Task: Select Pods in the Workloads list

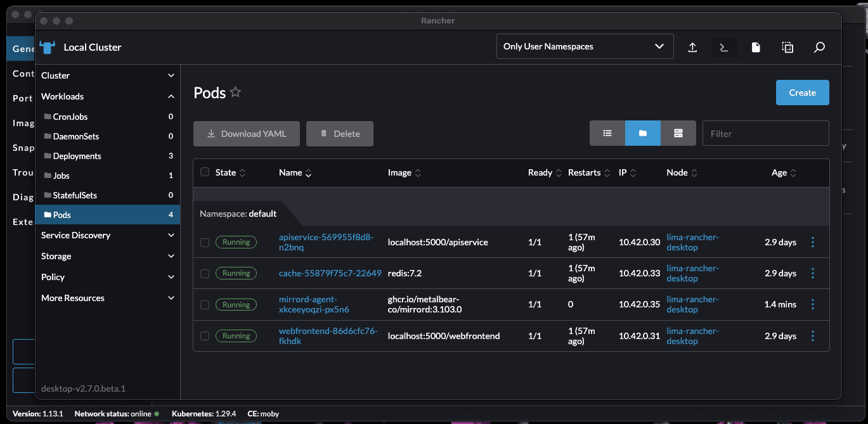Action: pos(108,215)
